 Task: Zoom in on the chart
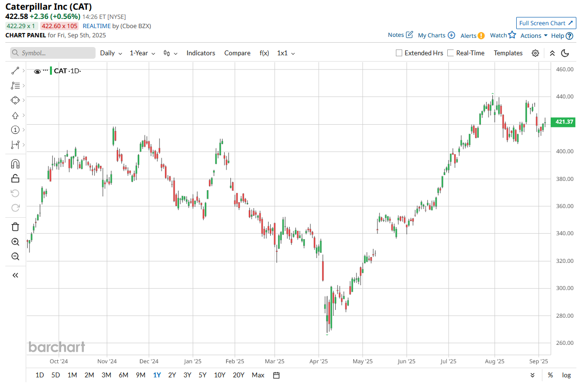15,242
